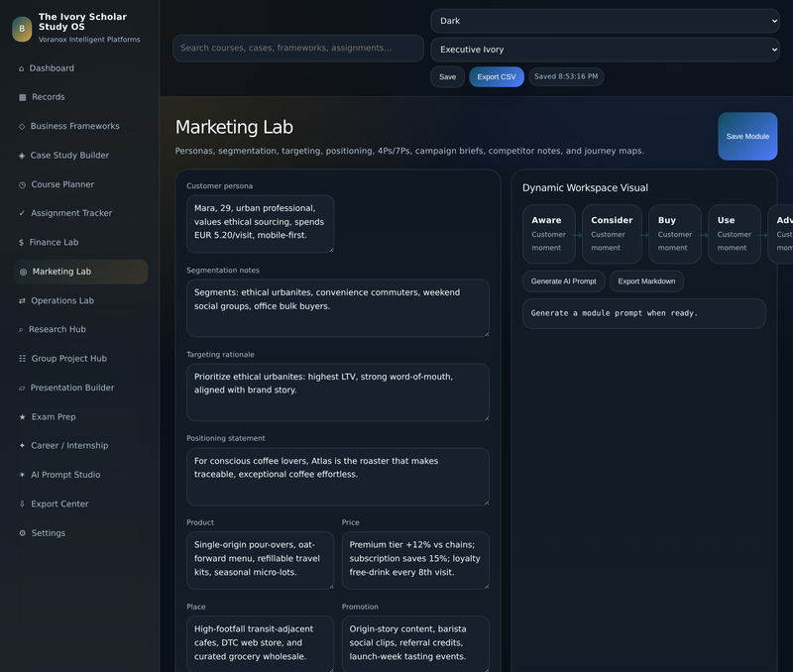Screen dimensions: 793x672
Task: Navigate to Finance Lab
Action: click(80, 243)
